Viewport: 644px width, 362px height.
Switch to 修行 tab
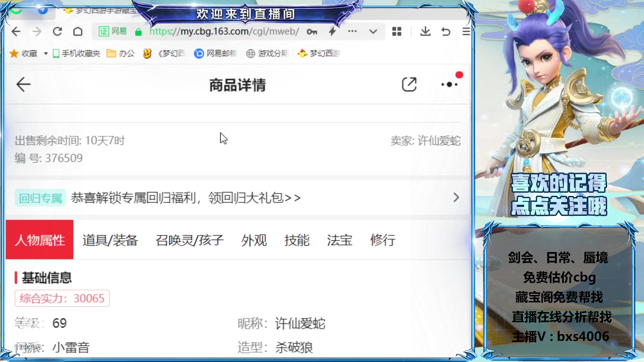(383, 240)
